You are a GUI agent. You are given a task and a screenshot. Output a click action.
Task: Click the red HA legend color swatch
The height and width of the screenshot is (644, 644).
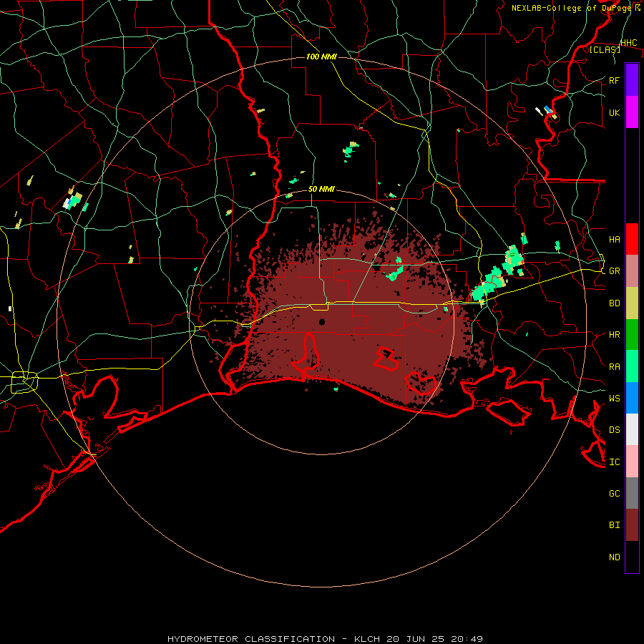[632, 239]
